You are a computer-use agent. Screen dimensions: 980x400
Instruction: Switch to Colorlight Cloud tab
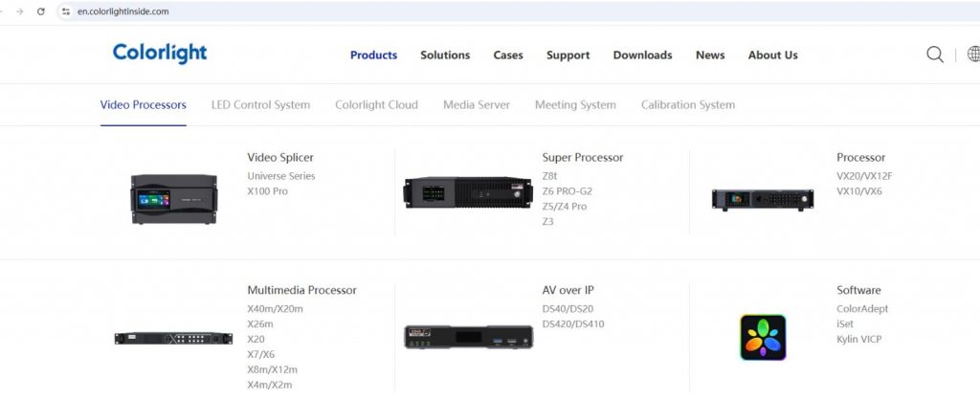click(376, 105)
